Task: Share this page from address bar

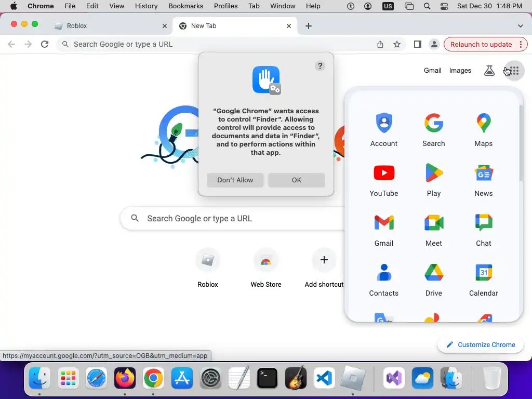Action: 380,45
